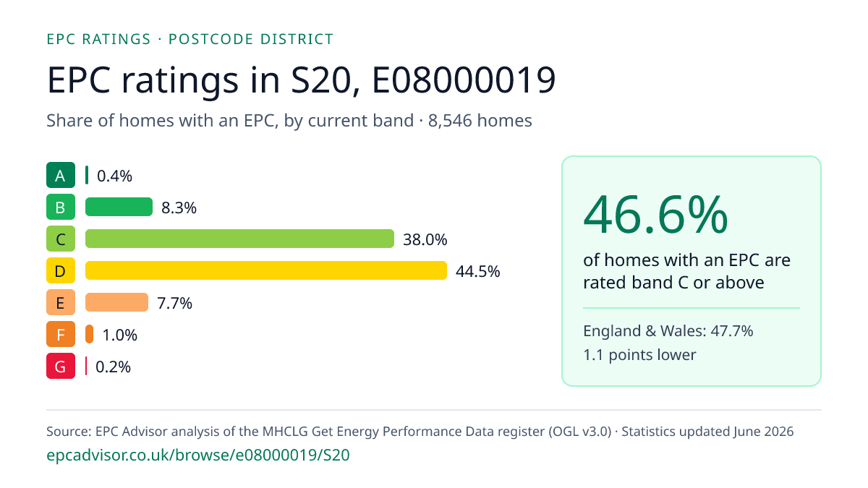Select the lime 38.0% band C bar
The width and height of the screenshot is (868, 488).
click(239, 239)
